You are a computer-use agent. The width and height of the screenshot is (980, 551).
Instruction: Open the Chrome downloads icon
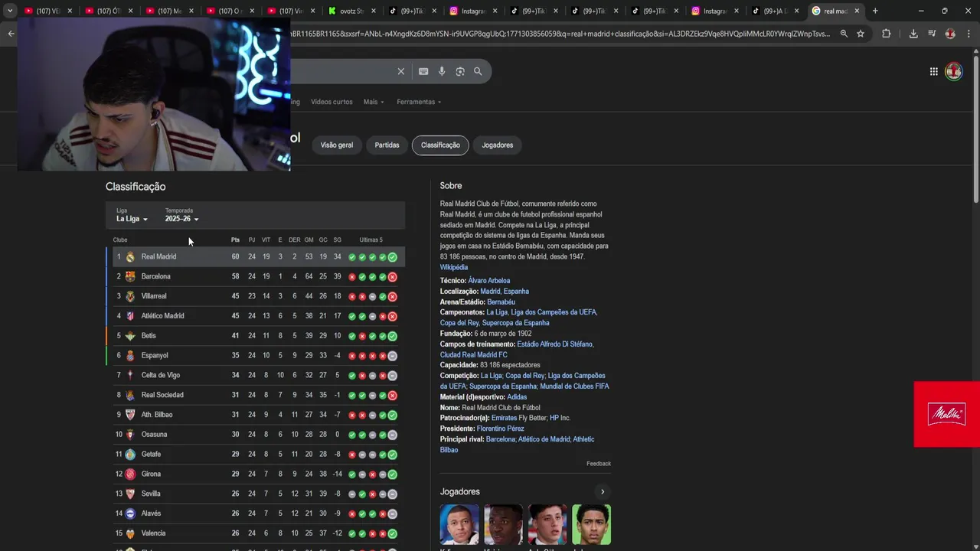pos(913,34)
